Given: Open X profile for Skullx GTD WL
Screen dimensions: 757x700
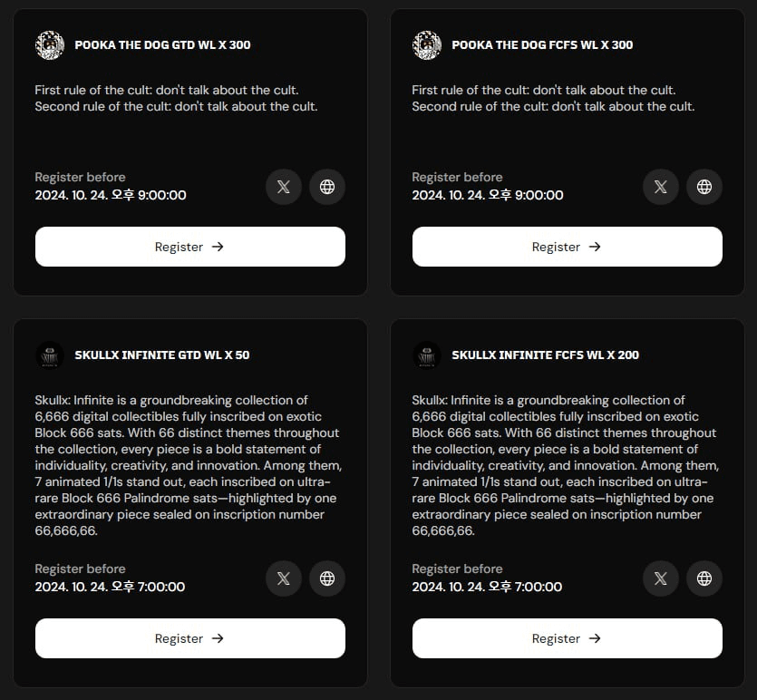Looking at the screenshot, I should point(284,578).
